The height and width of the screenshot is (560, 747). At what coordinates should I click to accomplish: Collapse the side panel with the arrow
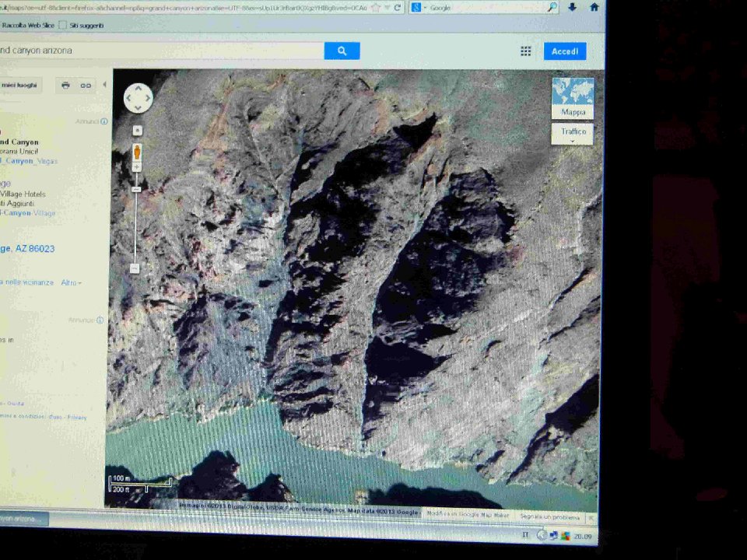(104, 85)
